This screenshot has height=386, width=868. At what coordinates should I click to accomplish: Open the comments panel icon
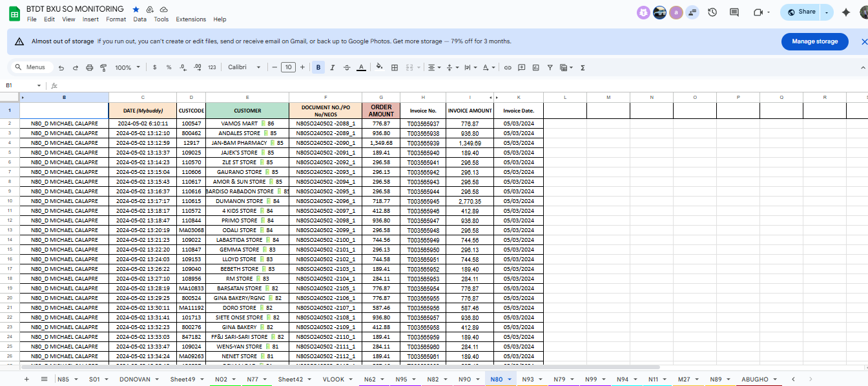point(734,12)
